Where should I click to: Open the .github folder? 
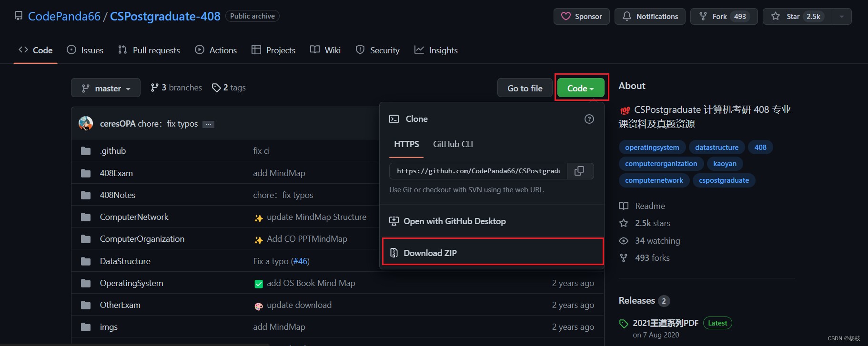click(113, 151)
